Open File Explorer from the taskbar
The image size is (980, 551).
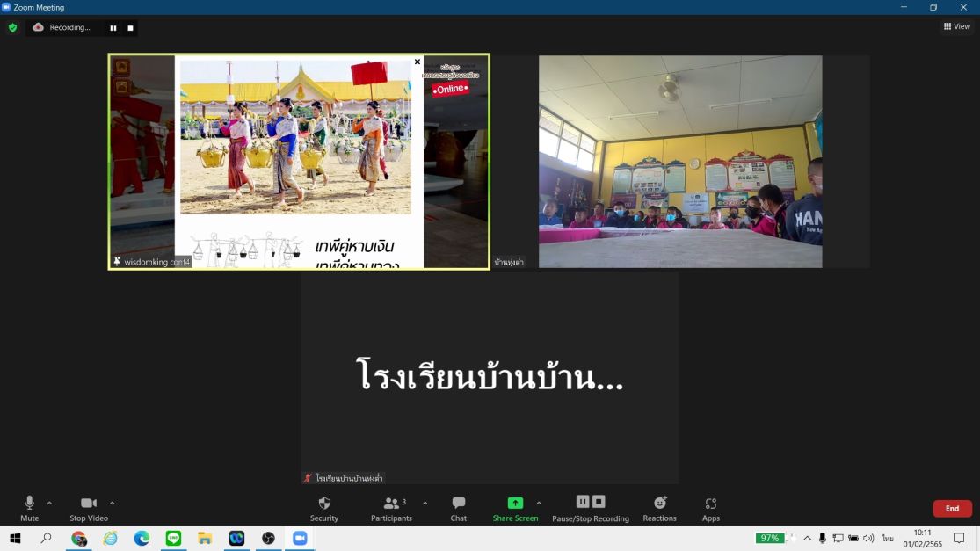[205, 538]
